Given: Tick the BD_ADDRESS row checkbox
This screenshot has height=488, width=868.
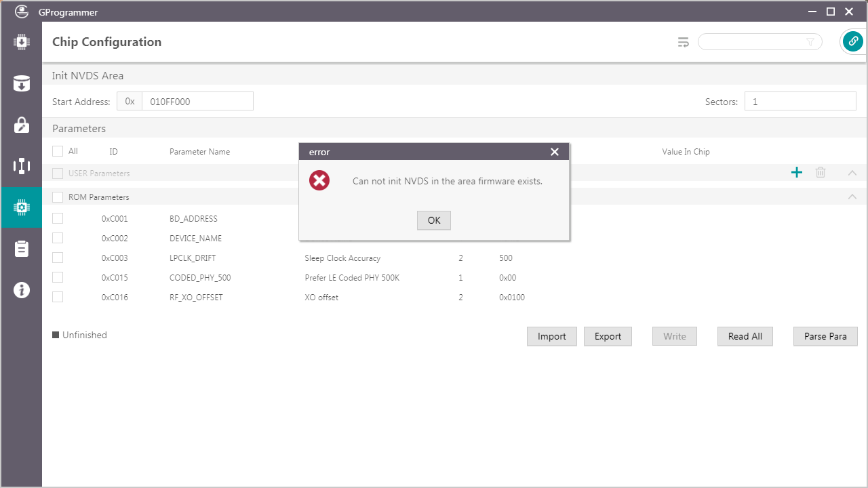Looking at the screenshot, I should point(58,218).
